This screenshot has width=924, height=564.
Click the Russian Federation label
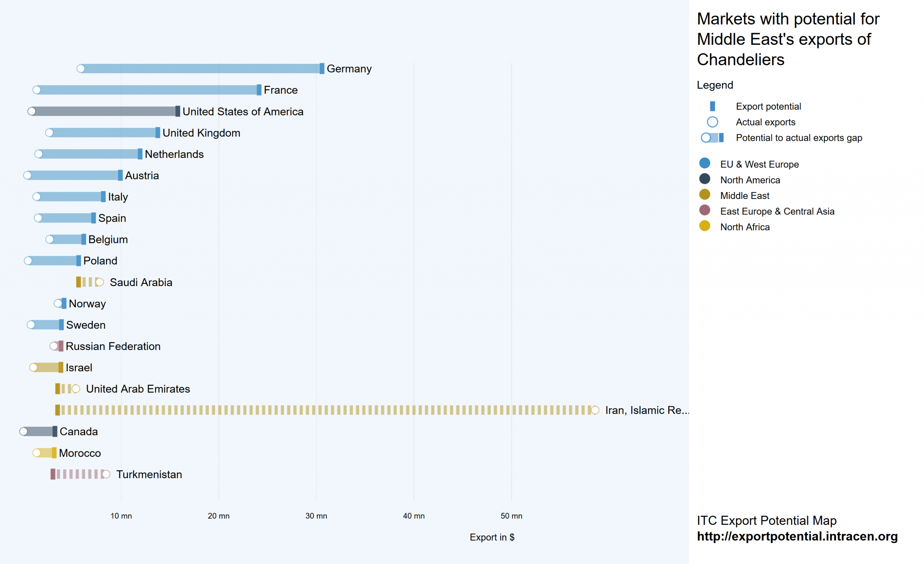tap(113, 346)
